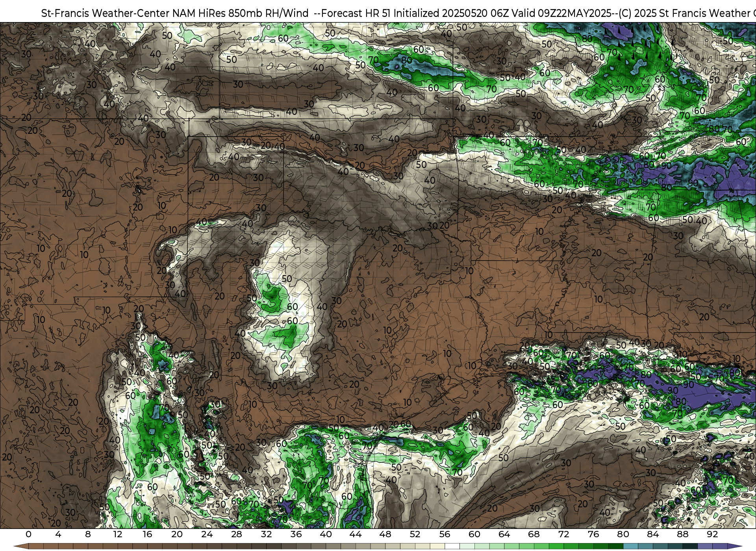Click the colorbar tick label 88
This screenshot has height=551, width=756.
pyautogui.click(x=682, y=534)
